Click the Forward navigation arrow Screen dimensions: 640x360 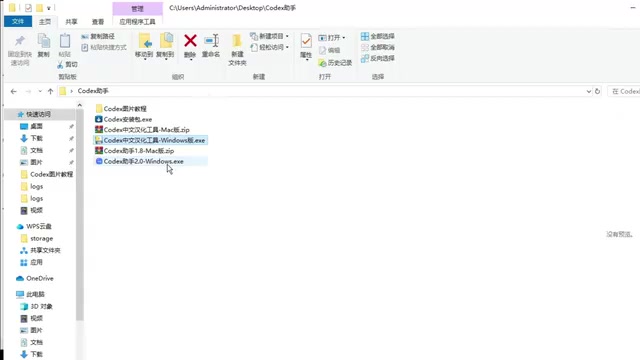point(28,91)
